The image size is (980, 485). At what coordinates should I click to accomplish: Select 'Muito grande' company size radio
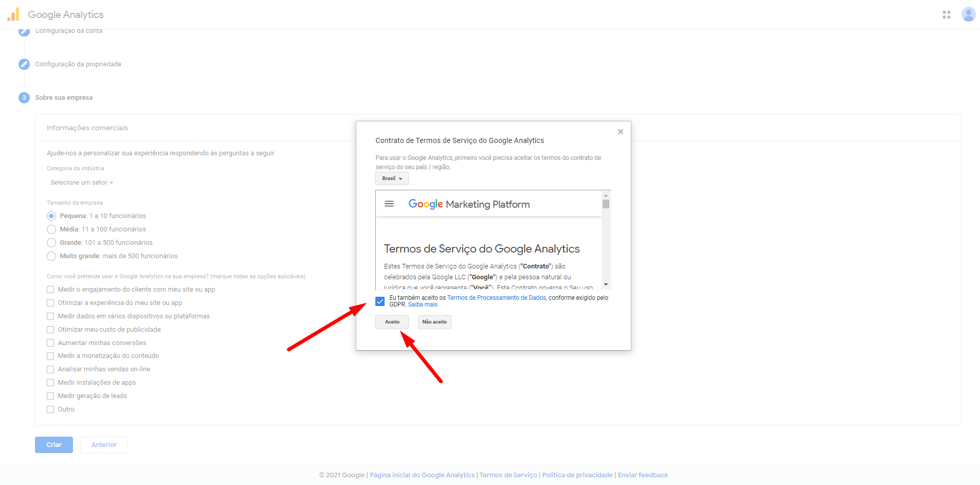pyautogui.click(x=51, y=256)
